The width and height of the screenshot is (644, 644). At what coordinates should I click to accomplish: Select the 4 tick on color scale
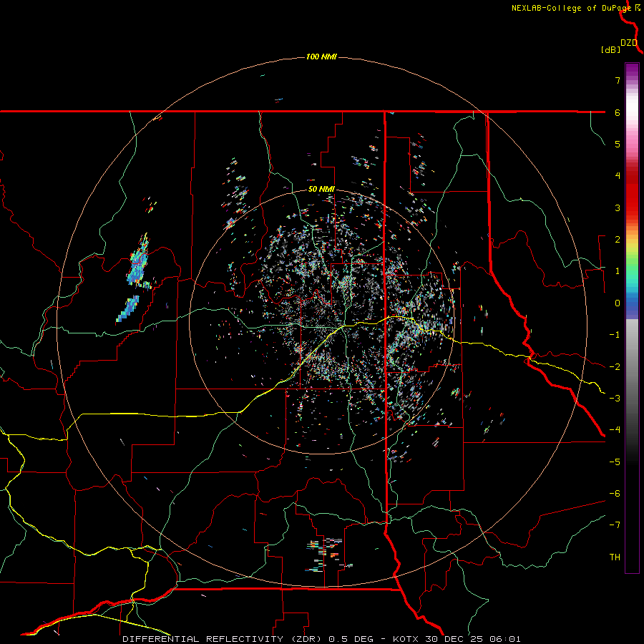pyautogui.click(x=618, y=176)
